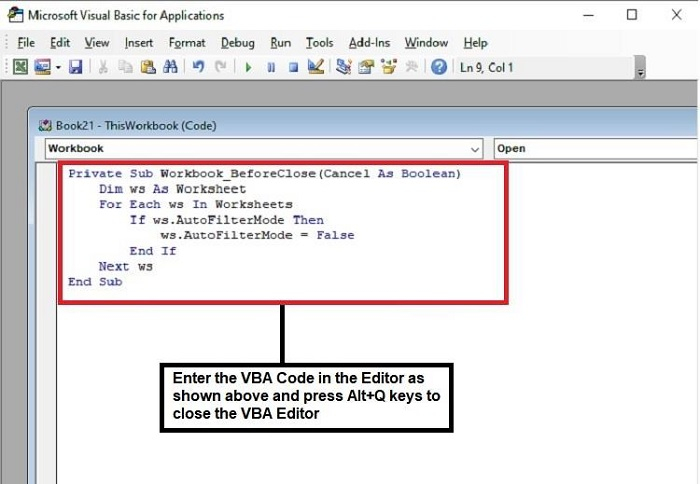Open the Run menu

click(x=280, y=43)
